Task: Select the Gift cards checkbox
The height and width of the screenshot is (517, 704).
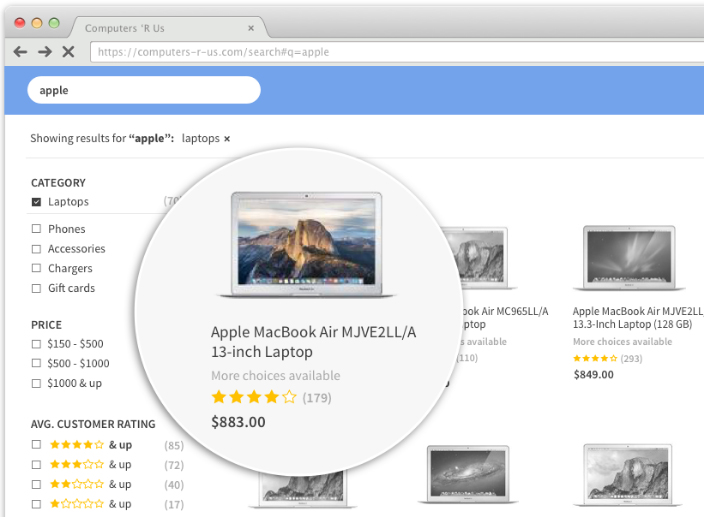Action: (x=37, y=289)
